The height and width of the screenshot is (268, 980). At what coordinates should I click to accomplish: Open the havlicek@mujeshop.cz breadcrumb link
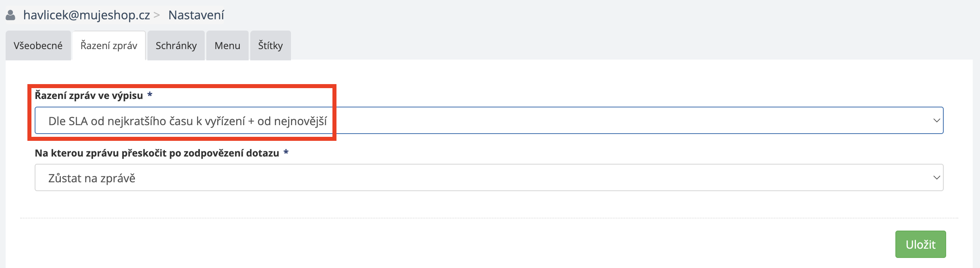point(86,15)
